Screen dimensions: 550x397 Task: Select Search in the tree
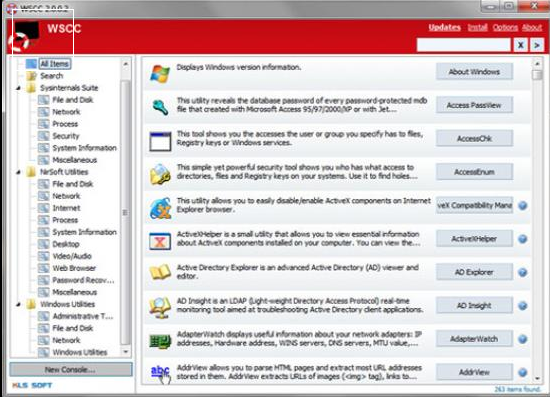click(52, 76)
